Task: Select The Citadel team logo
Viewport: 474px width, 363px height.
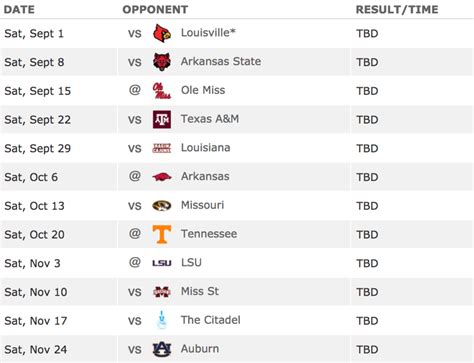Action: pyautogui.click(x=162, y=320)
